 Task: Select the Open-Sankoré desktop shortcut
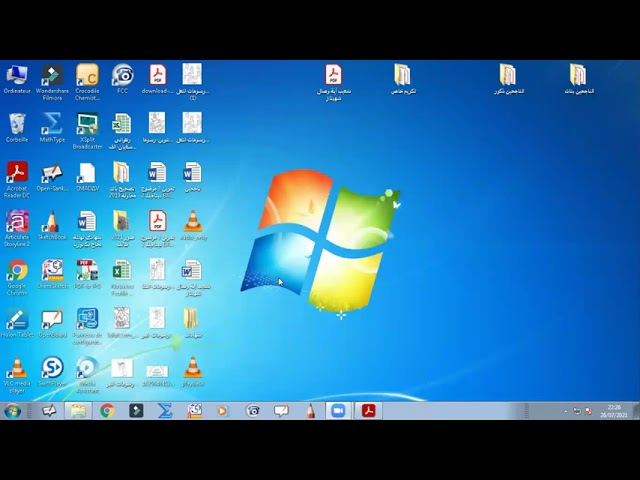point(52,177)
